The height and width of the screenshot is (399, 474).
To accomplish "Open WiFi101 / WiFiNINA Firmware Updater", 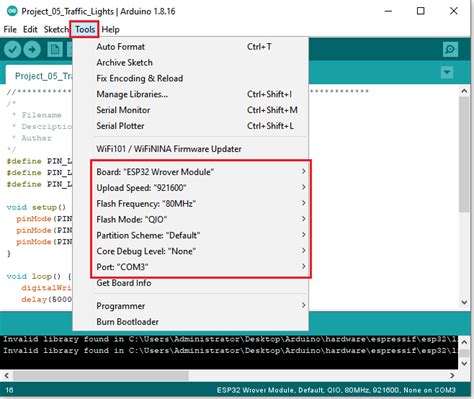I will [x=190, y=149].
